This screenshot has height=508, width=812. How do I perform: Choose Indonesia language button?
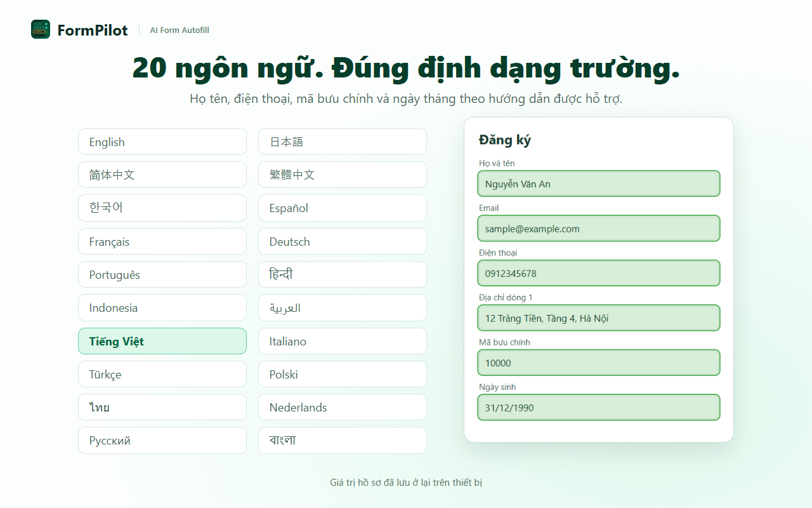(x=162, y=307)
